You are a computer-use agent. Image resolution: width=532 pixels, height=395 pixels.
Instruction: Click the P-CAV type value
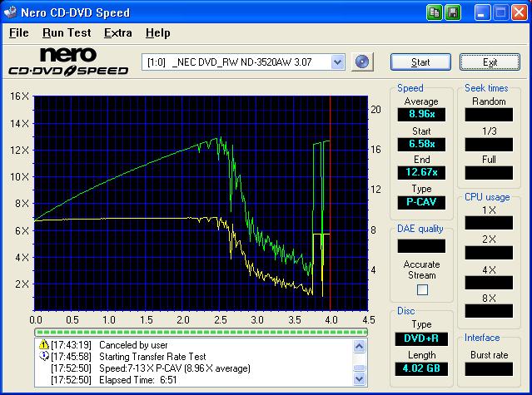[421, 202]
